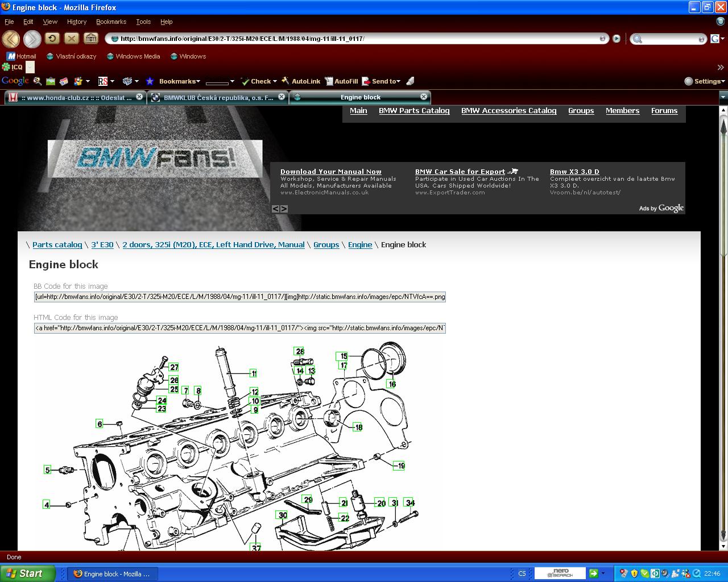Viewport: 728px width, 582px height.
Task: Click the yellow security shield tray icon
Action: coord(634,573)
